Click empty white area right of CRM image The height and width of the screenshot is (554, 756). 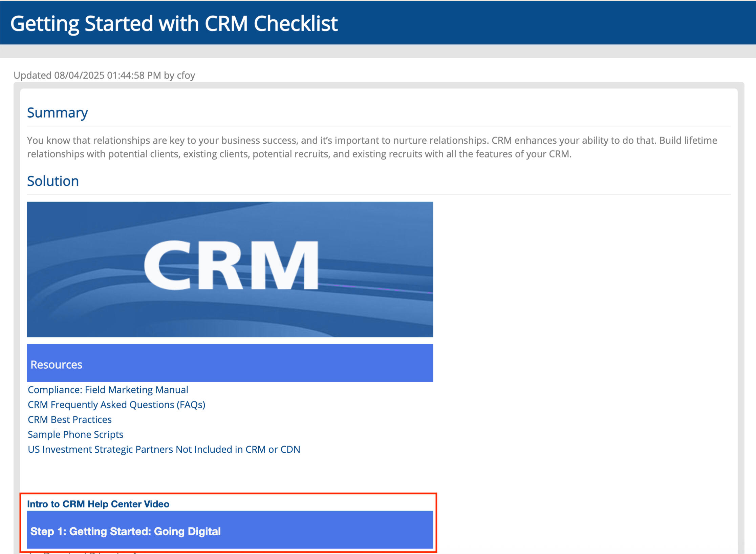click(582, 269)
